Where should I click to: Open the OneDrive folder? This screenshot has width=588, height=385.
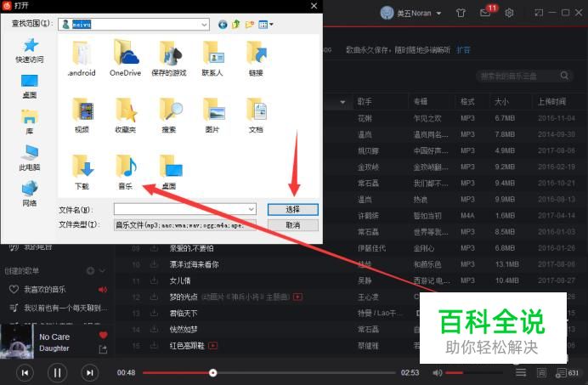tap(125, 58)
